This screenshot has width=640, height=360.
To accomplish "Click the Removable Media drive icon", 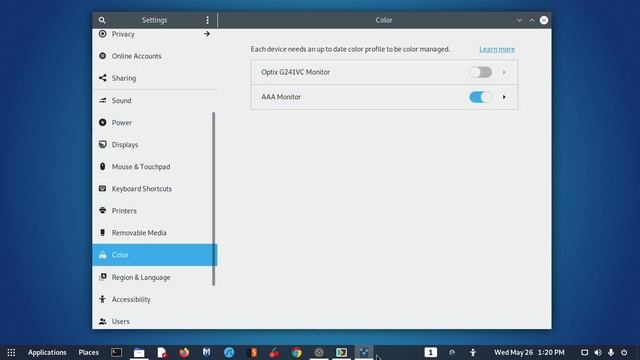I will (102, 232).
